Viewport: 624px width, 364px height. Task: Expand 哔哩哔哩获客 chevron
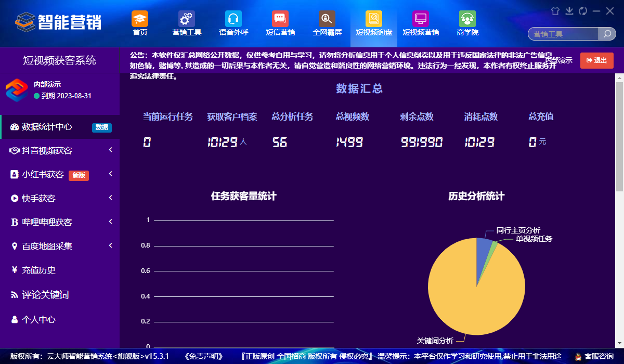(x=111, y=222)
